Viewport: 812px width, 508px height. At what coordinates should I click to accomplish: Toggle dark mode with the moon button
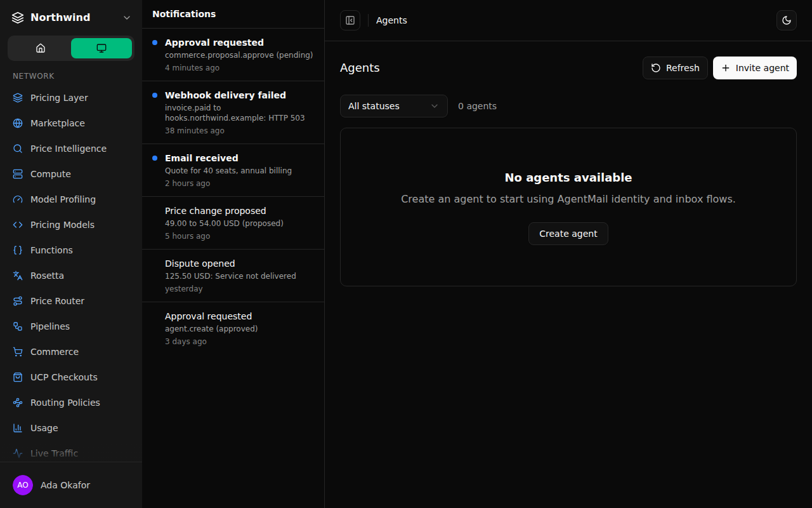tap(787, 20)
